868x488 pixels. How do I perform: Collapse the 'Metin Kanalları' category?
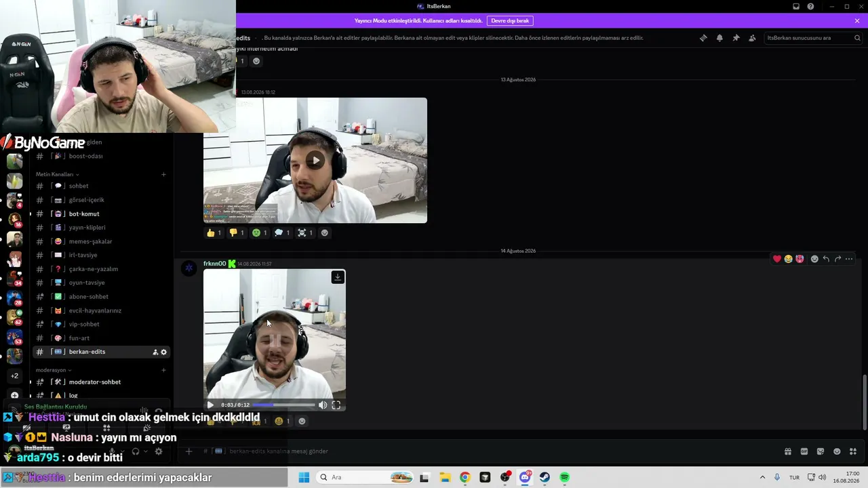click(57, 174)
